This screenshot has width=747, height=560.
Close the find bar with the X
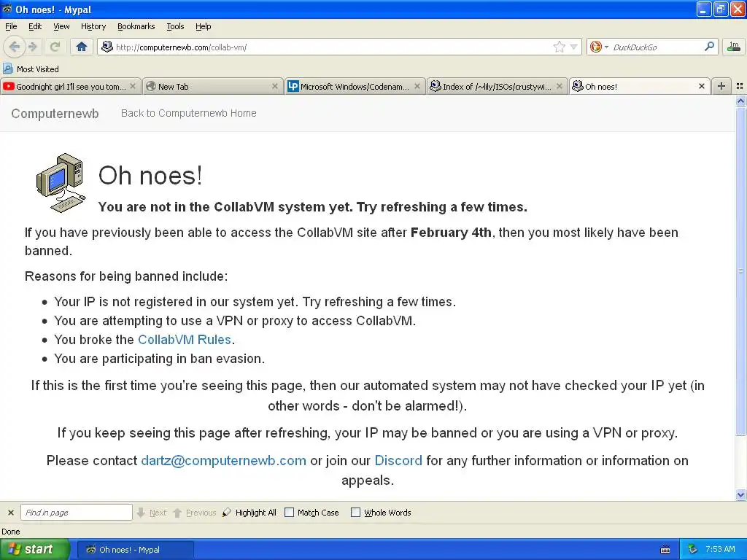10,513
